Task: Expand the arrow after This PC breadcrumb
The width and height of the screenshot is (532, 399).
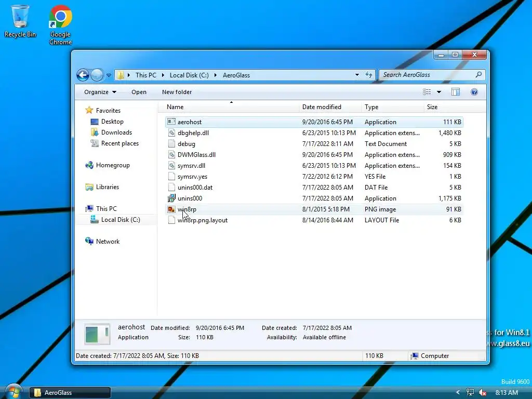Action: (163, 75)
